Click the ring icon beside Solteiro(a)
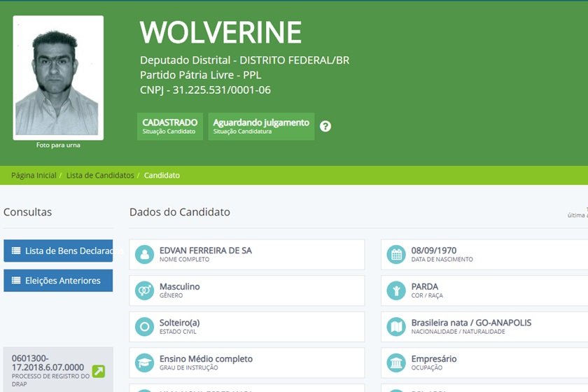588x392 pixels. (144, 327)
